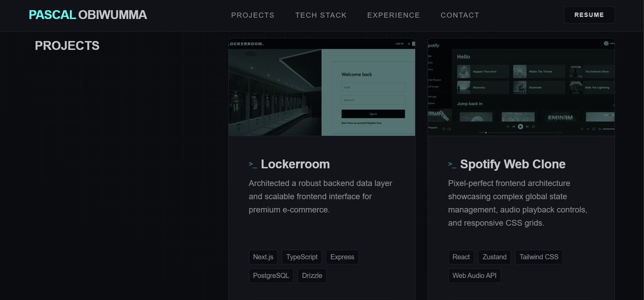This screenshot has width=644, height=300.
Task: Click next track icon in Spotify screenshot
Action: (x=528, y=127)
